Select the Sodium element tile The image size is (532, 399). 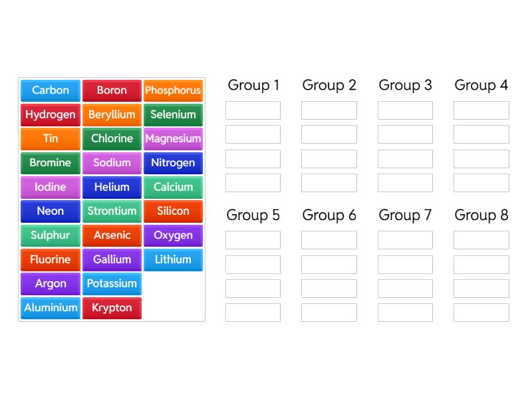112,163
